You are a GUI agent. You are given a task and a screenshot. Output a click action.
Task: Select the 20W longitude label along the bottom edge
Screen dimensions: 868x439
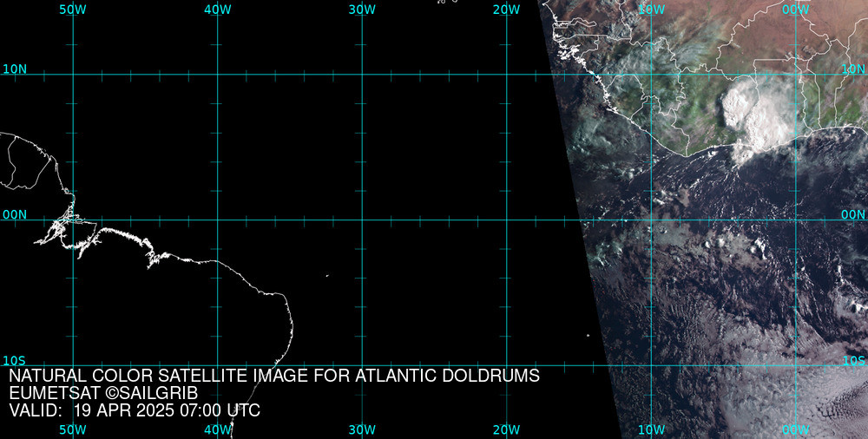tap(507, 429)
